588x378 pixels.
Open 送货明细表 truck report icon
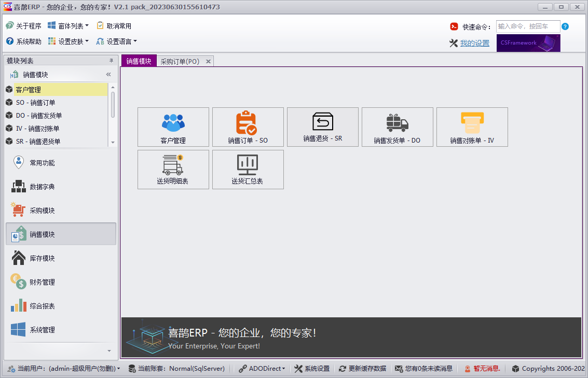[173, 170]
